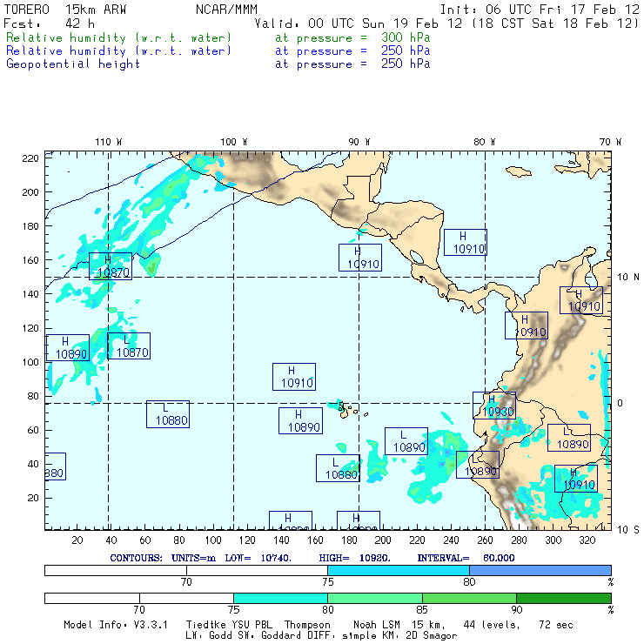This screenshot has width=644, height=644.
Task: Pick the 75–80% turquoise swatch in lower colorbar
Action: 280,598
